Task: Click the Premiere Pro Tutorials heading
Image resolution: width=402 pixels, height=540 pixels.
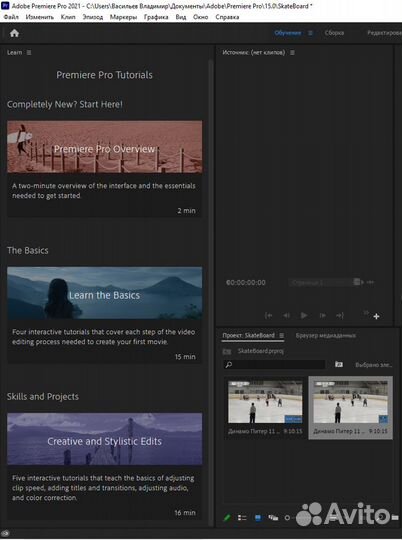Action: pos(104,75)
